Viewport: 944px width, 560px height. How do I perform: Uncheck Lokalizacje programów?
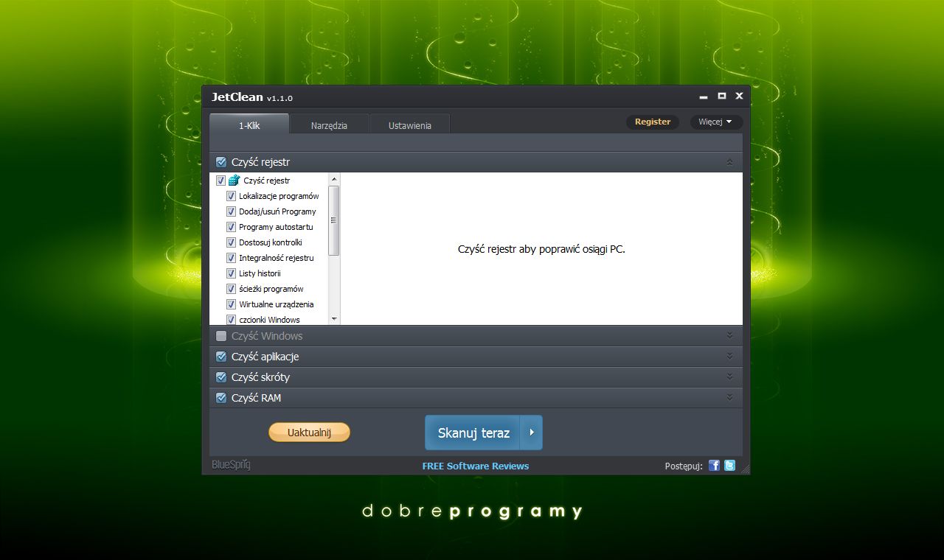point(231,196)
